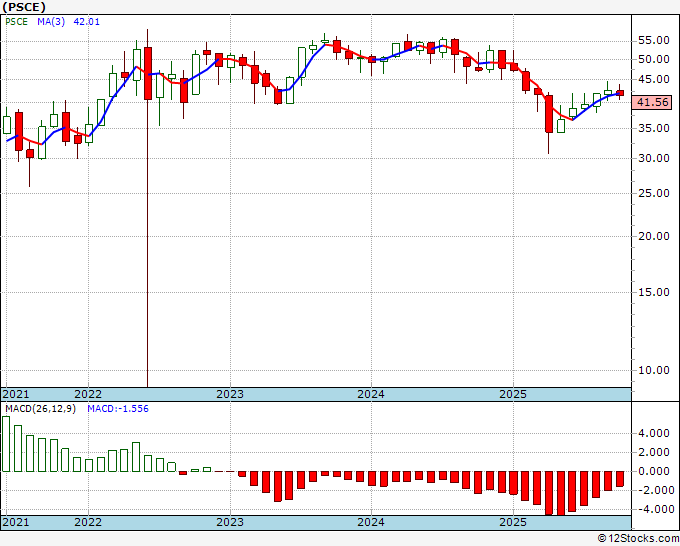Viewport: 680px width, 546px height.
Task: Click 2023 on the price chart time axis
Action: [230, 394]
